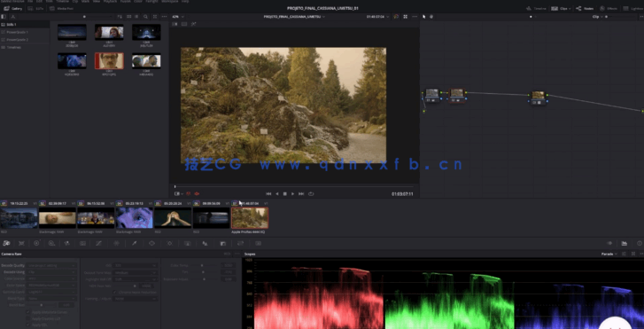Select the Timelines album
The width and height of the screenshot is (644, 329).
tap(25, 47)
